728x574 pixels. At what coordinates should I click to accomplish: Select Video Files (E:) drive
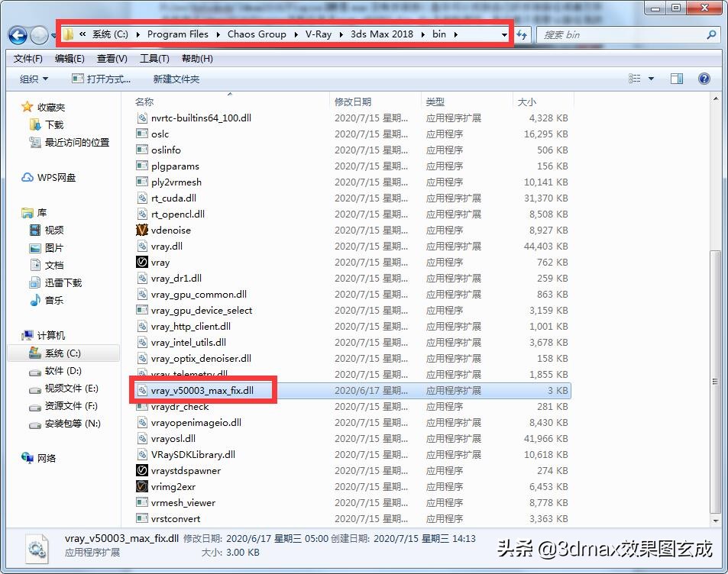(x=63, y=389)
